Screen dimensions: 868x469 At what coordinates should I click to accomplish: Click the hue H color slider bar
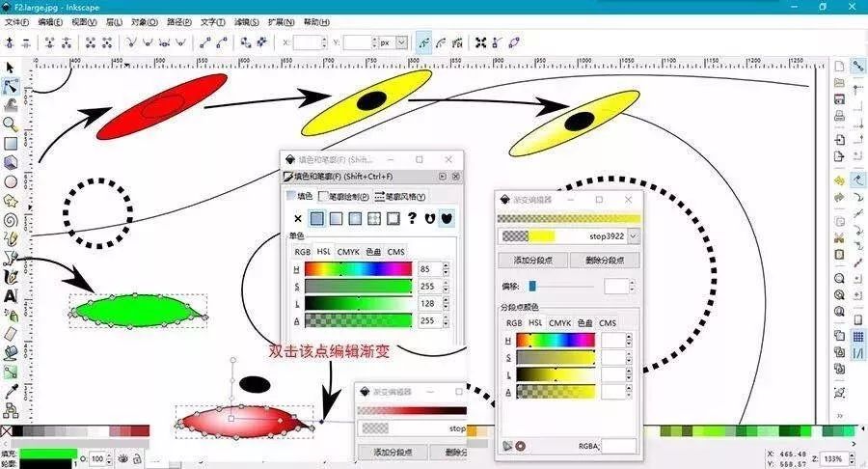[358, 269]
